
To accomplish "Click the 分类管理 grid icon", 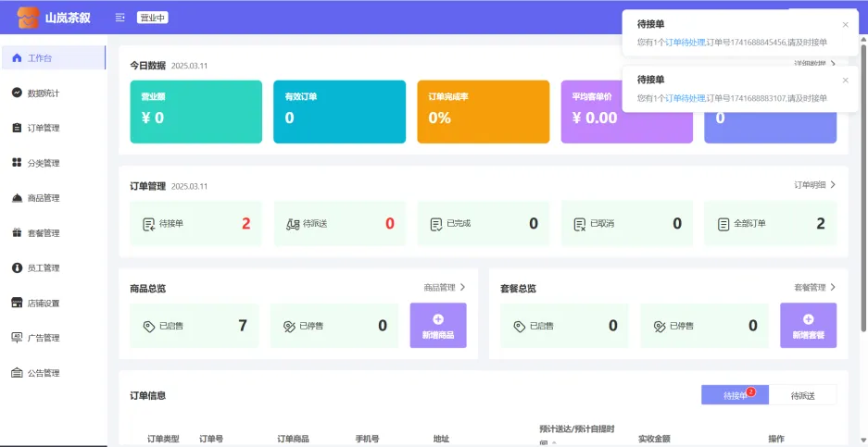I will (17, 163).
